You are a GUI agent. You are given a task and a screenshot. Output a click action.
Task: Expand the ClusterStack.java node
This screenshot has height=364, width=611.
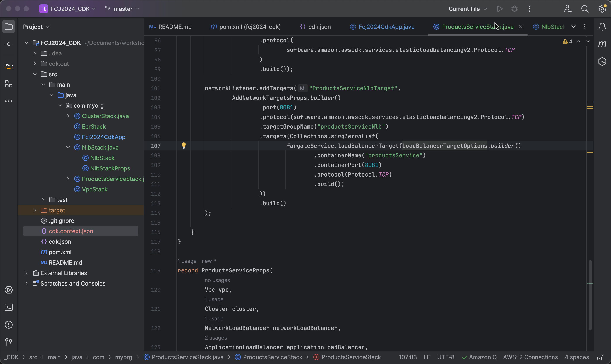pyautogui.click(x=68, y=116)
